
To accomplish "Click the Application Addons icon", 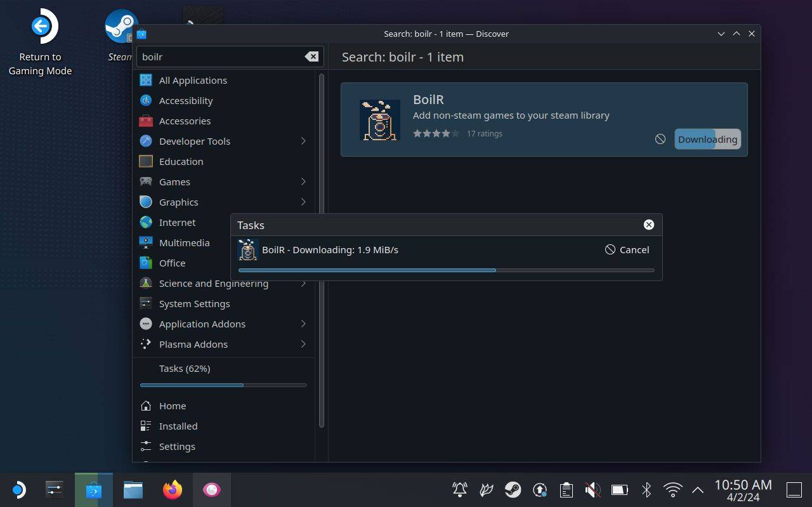I will 146,324.
